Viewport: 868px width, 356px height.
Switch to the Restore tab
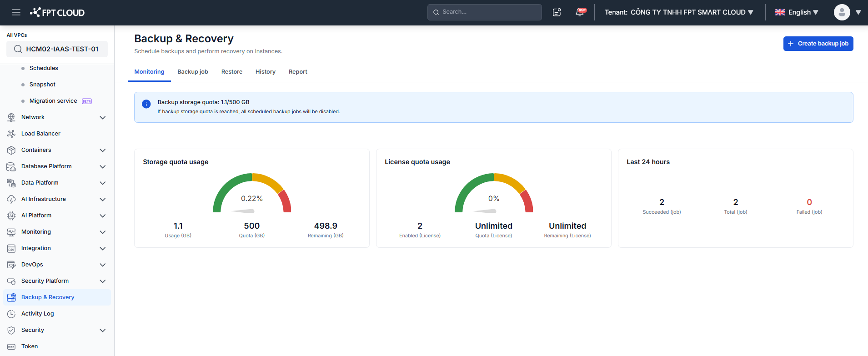pos(232,72)
